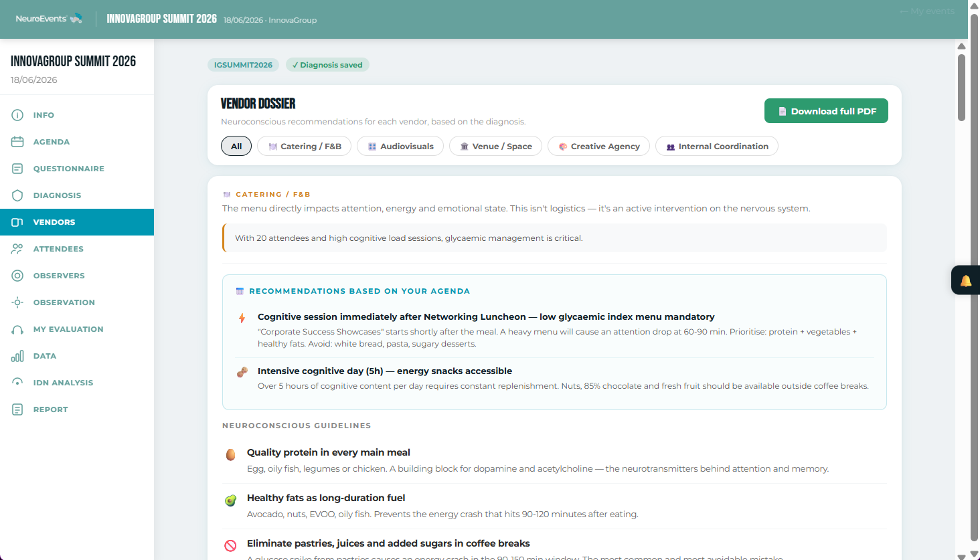Open the Info section

(77, 115)
